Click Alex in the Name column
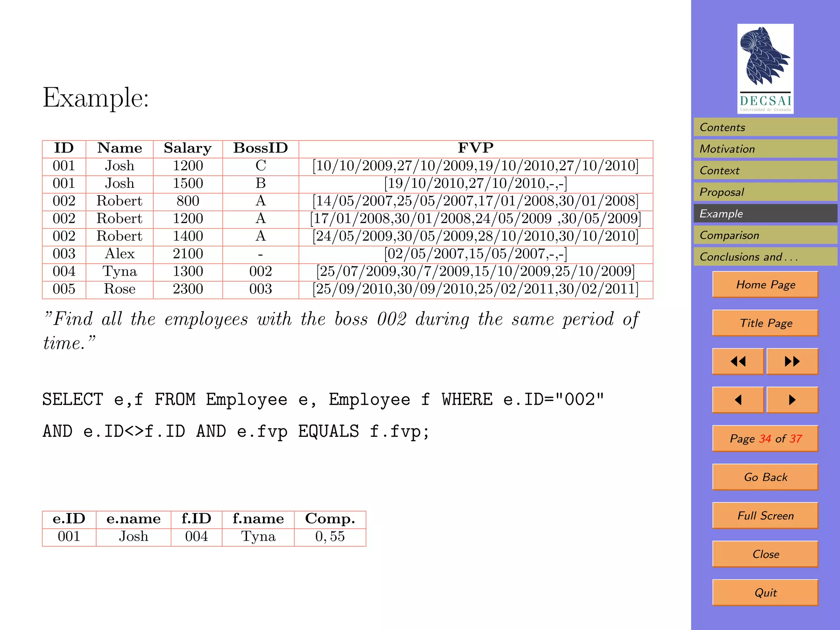 [x=120, y=254]
